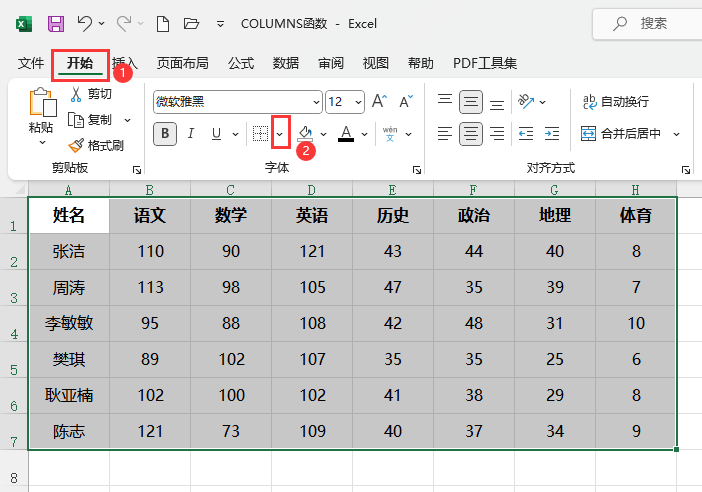The image size is (702, 492).
Task: Align text right
Action: click(x=497, y=133)
